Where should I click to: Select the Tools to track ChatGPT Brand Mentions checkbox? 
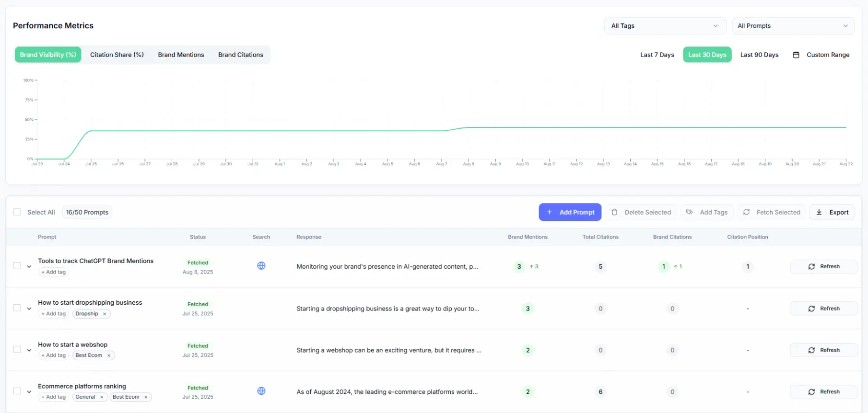coord(17,266)
